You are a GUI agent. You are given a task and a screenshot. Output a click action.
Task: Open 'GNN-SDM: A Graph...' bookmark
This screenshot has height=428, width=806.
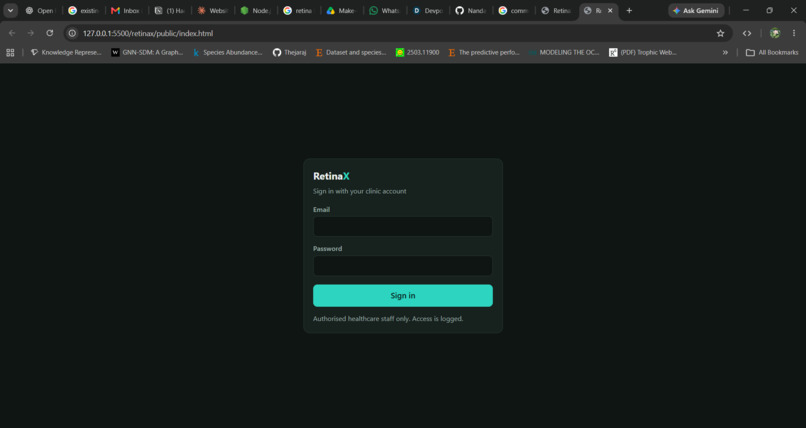(147, 52)
